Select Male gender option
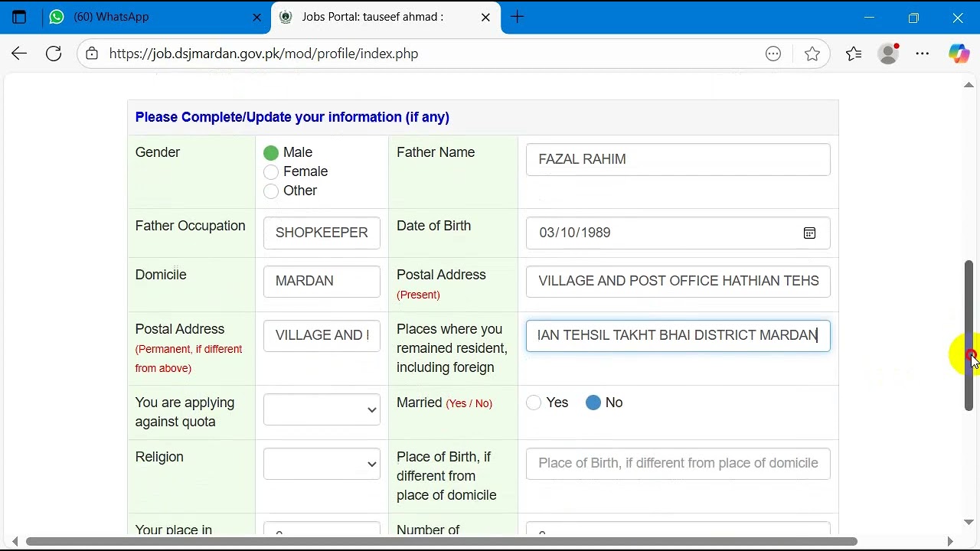 point(271,153)
